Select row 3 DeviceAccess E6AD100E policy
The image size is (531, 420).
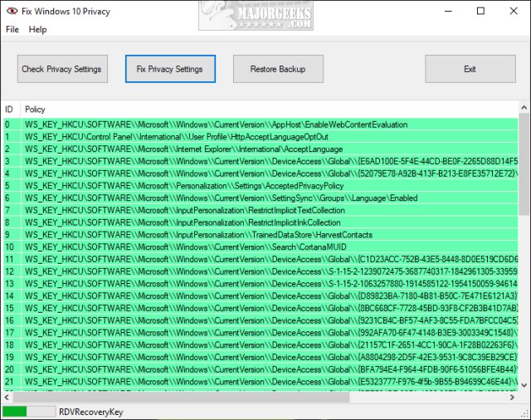tap(261, 161)
